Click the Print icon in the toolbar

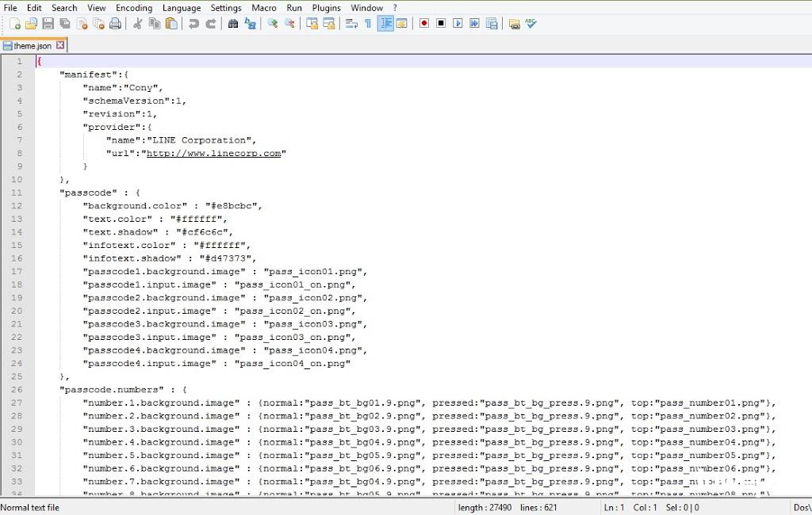coord(116,24)
